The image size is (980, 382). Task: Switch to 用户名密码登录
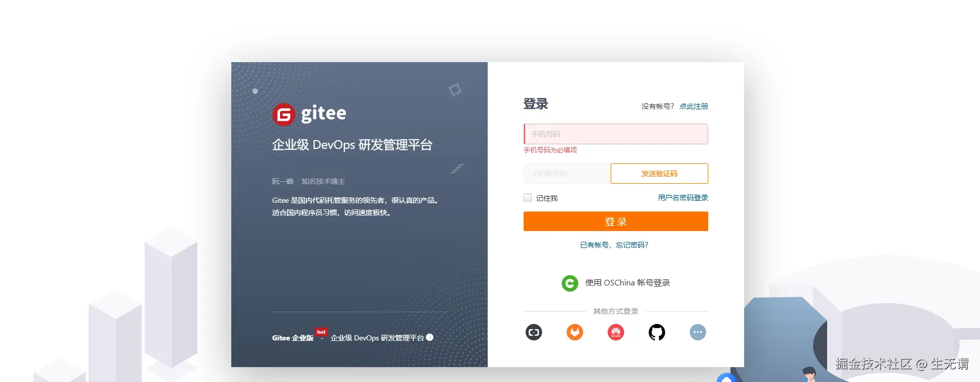tap(683, 198)
